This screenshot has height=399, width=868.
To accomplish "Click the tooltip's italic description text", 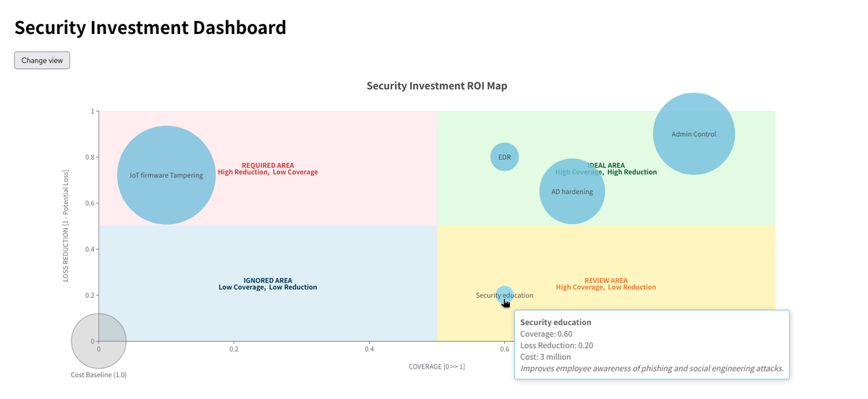I will click(651, 369).
